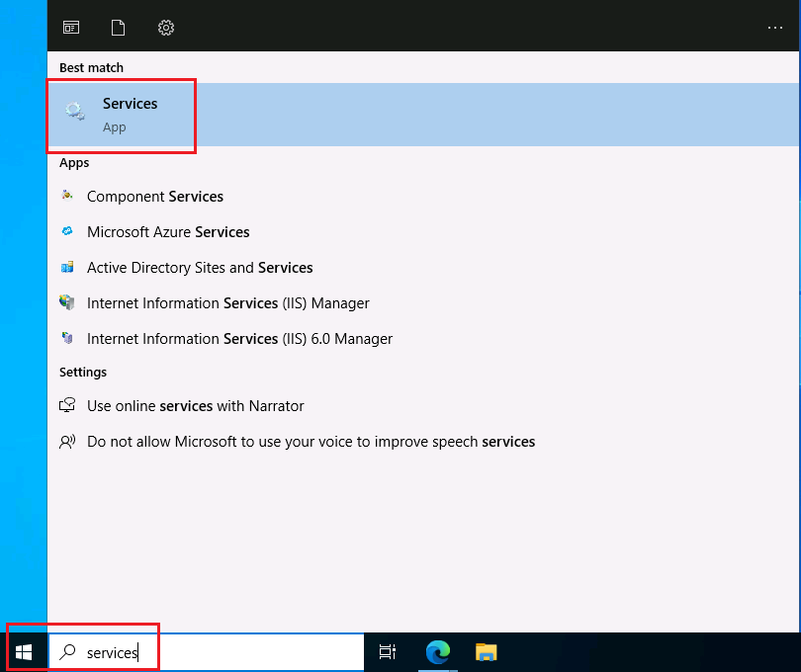
Task: Open the speech services privacy setting
Action: point(311,441)
